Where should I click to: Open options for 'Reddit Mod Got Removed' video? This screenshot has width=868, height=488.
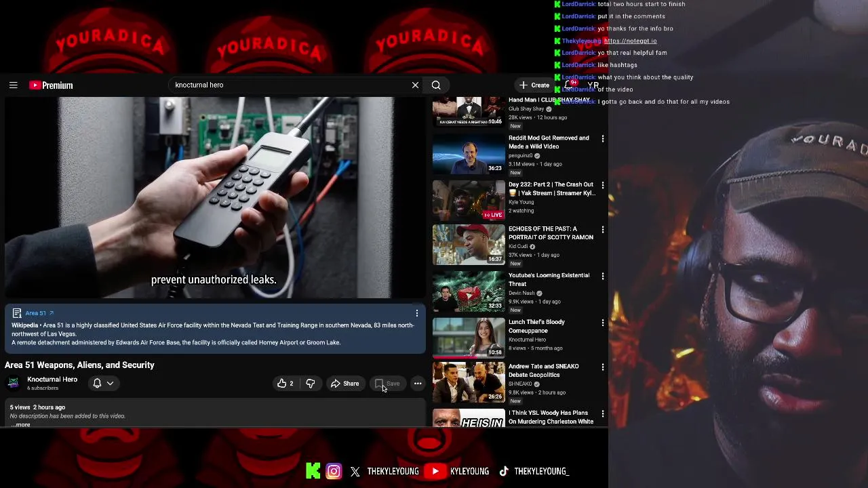pyautogui.click(x=602, y=138)
